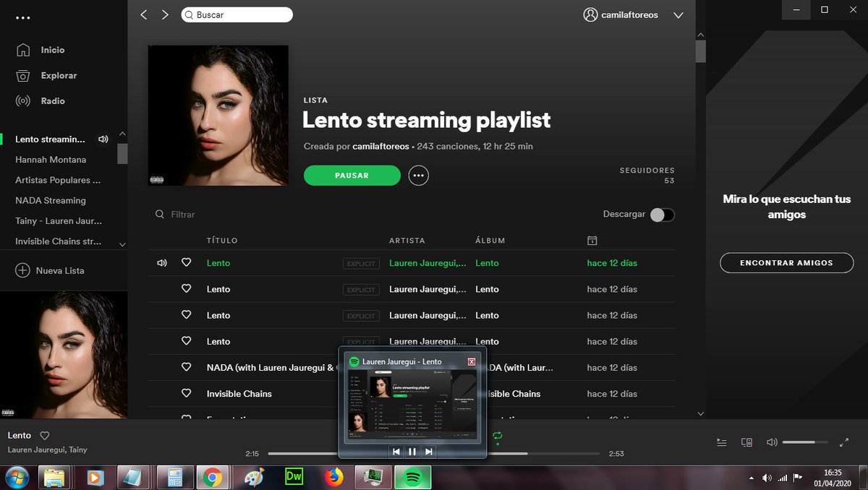Pause from the taskbar preview
Screen dimensions: 868x490
412,452
